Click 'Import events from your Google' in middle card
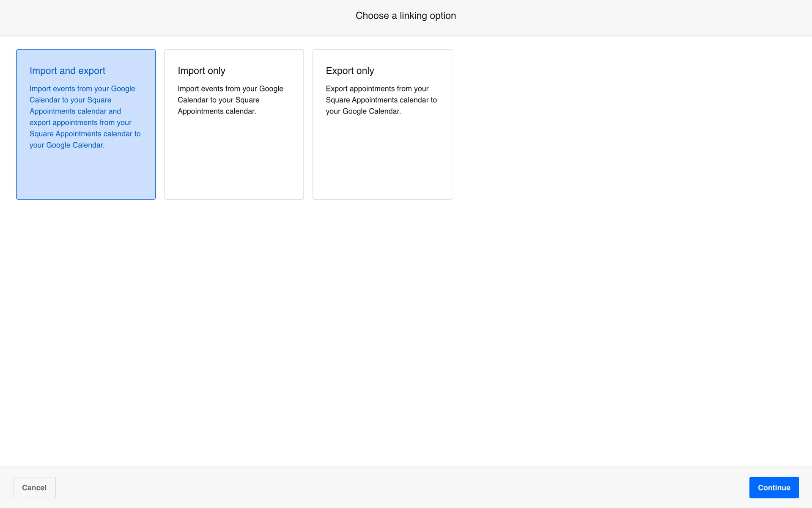 click(230, 88)
